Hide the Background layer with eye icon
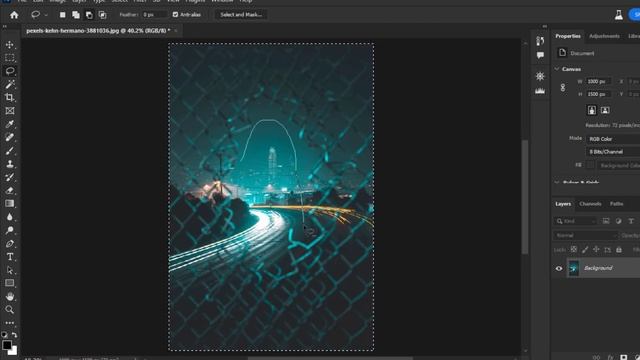This screenshot has height=360, width=640. pos(559,269)
